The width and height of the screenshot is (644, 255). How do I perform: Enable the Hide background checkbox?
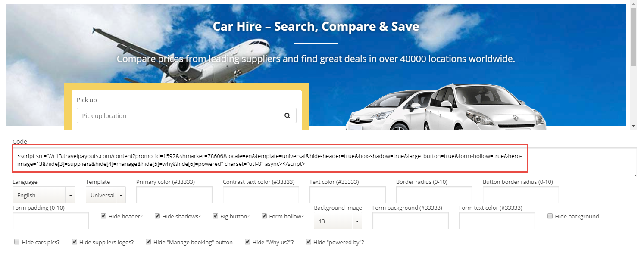click(x=550, y=216)
